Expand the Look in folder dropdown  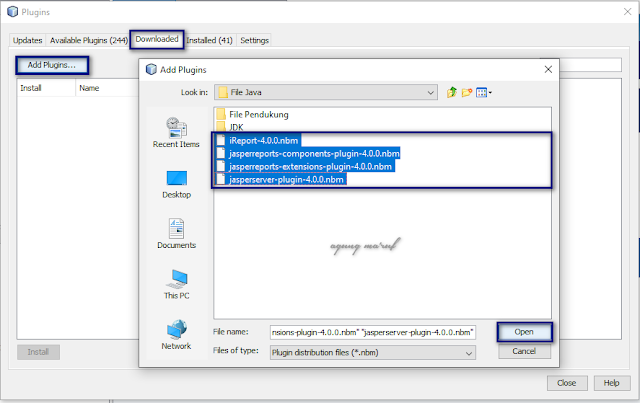430,92
